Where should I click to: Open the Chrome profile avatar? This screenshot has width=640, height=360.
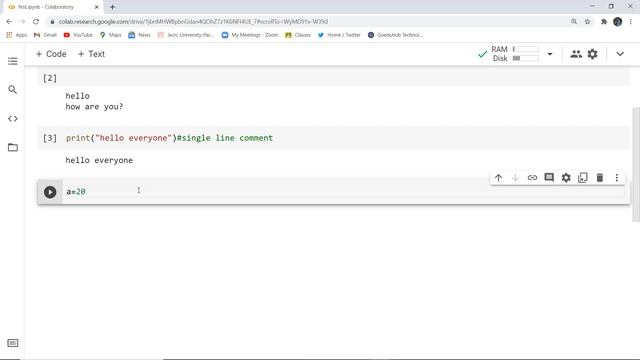(618, 22)
